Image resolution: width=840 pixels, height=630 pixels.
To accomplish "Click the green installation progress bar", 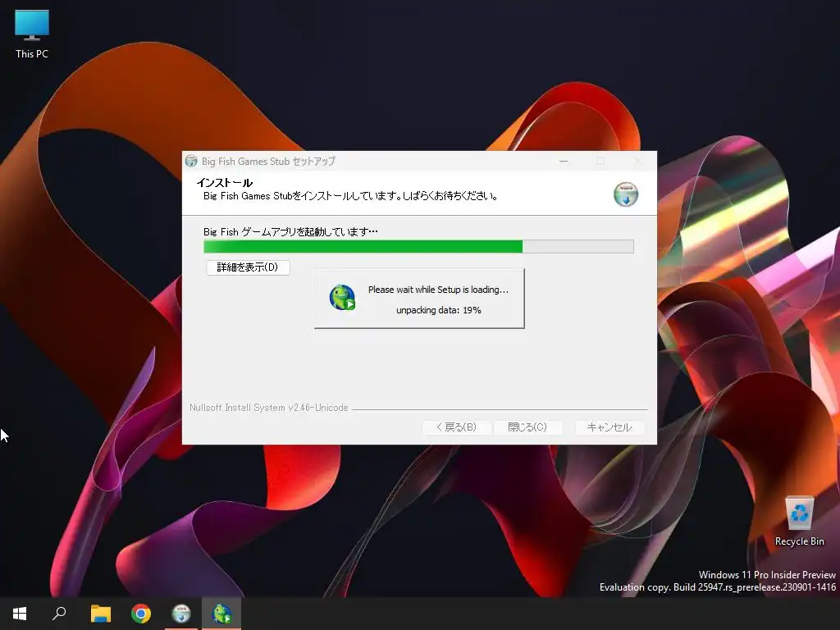I will pyautogui.click(x=418, y=246).
